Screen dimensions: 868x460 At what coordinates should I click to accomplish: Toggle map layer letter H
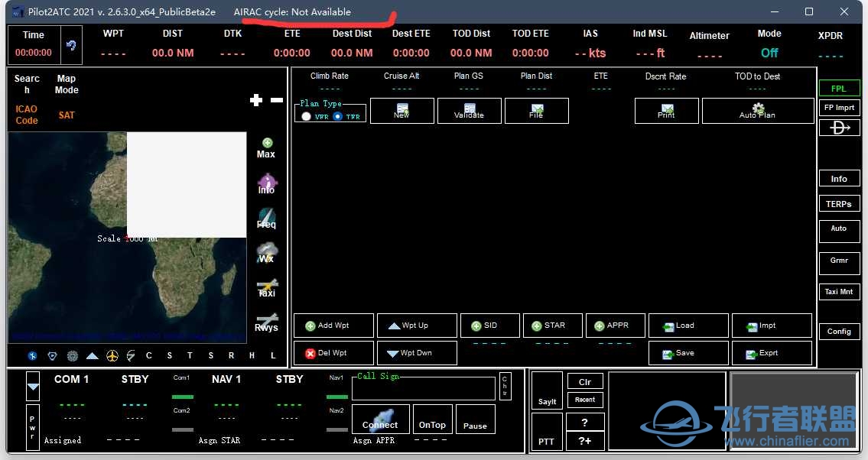pyautogui.click(x=252, y=355)
